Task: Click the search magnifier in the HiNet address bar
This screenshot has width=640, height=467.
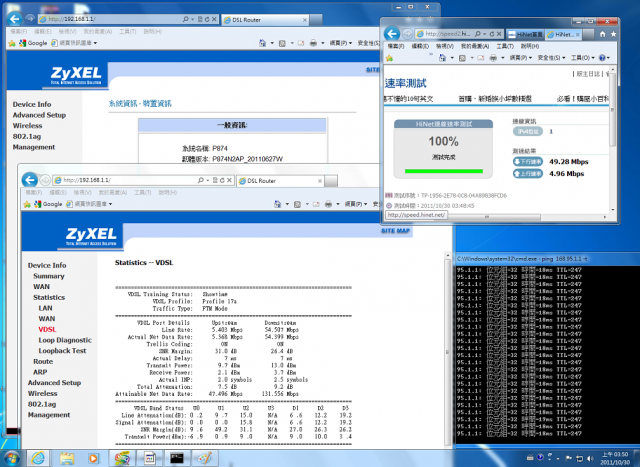Action: (x=478, y=34)
